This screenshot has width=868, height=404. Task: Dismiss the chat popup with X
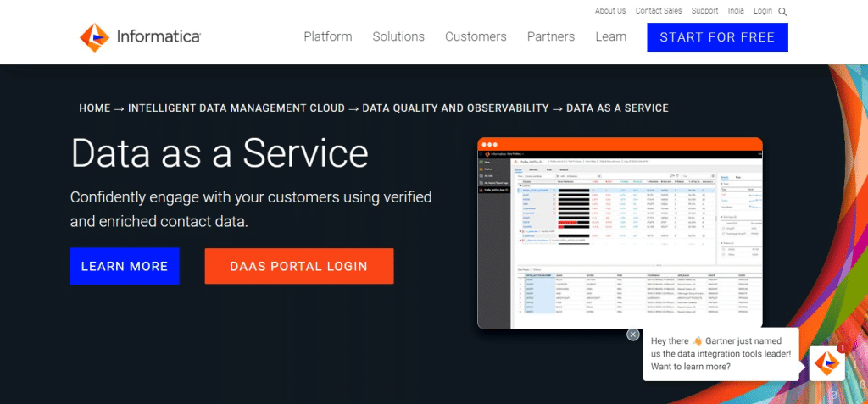pyautogui.click(x=632, y=335)
